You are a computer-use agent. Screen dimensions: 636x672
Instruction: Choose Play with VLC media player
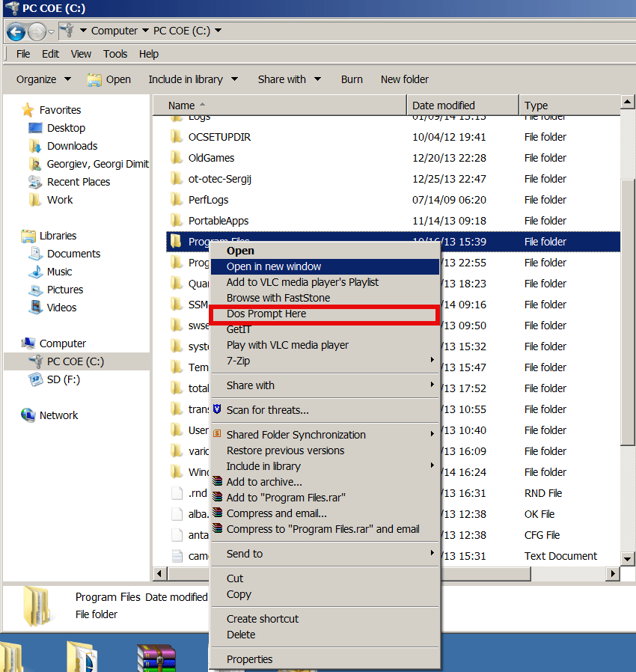325,346
